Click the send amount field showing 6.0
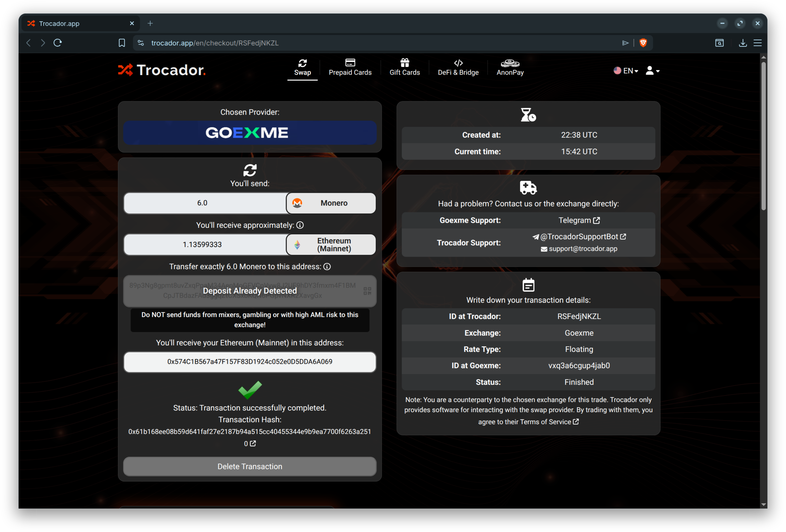786x532 pixels. coord(205,203)
